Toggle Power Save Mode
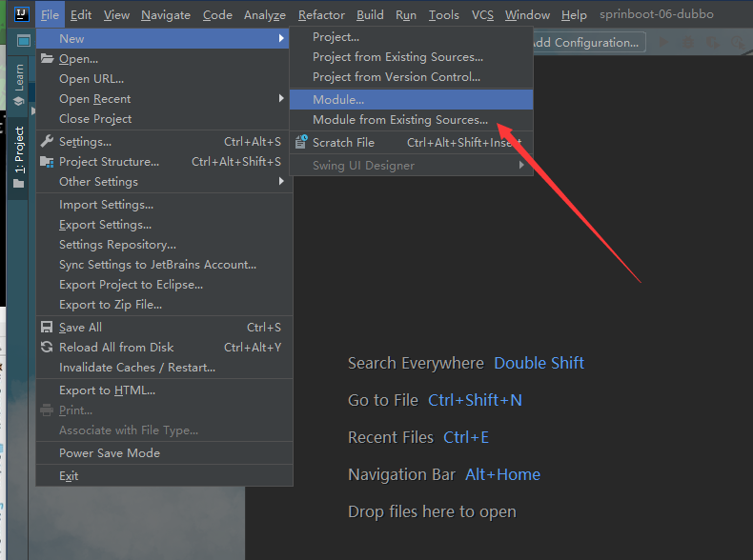The height and width of the screenshot is (560, 753). pos(109,453)
